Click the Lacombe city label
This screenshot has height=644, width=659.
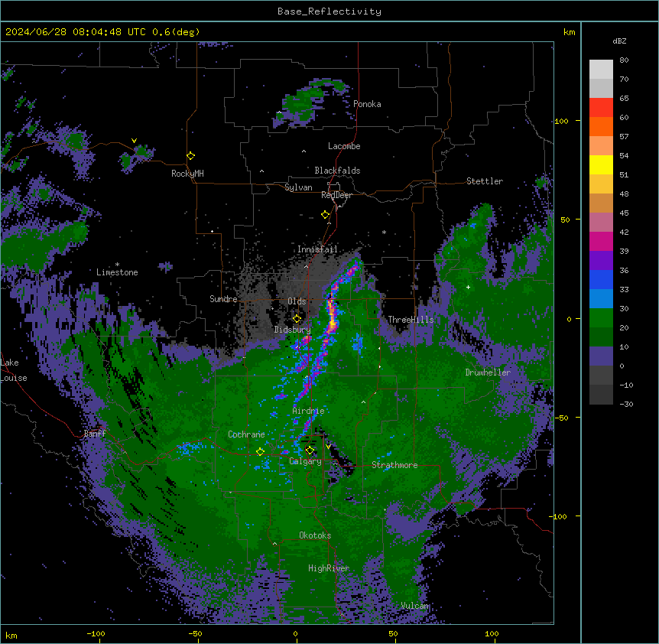coord(344,146)
